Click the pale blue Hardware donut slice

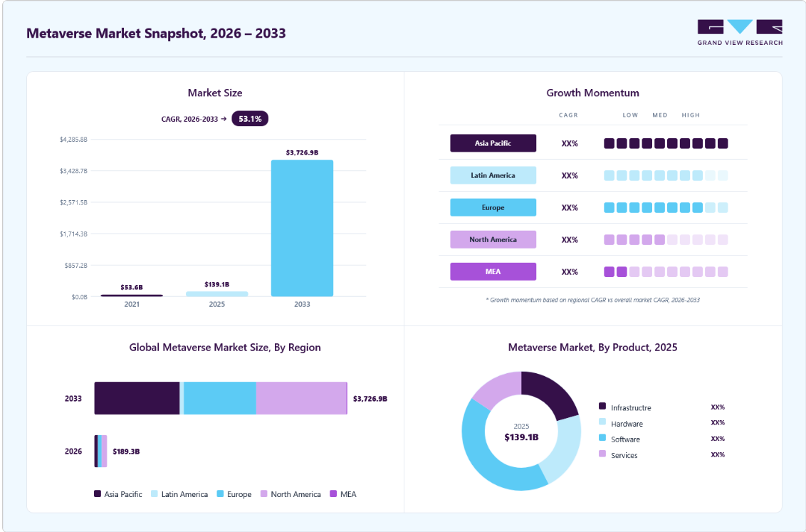(561, 449)
